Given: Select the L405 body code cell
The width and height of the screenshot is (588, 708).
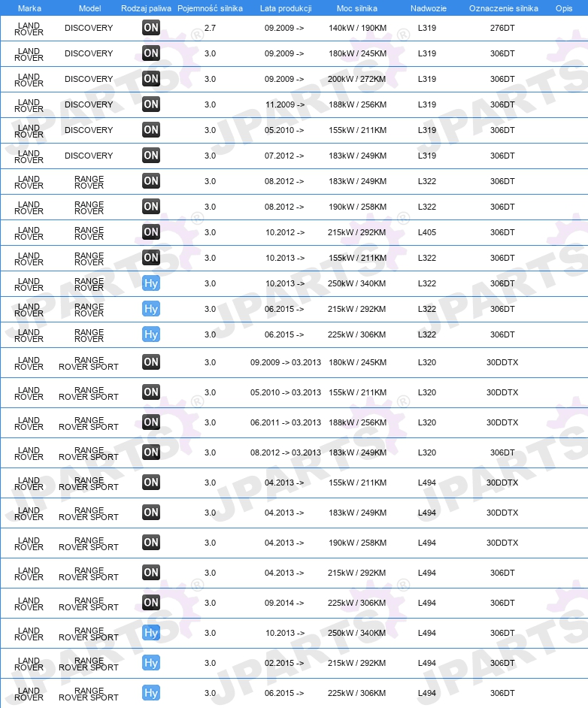Looking at the screenshot, I should click(427, 232).
